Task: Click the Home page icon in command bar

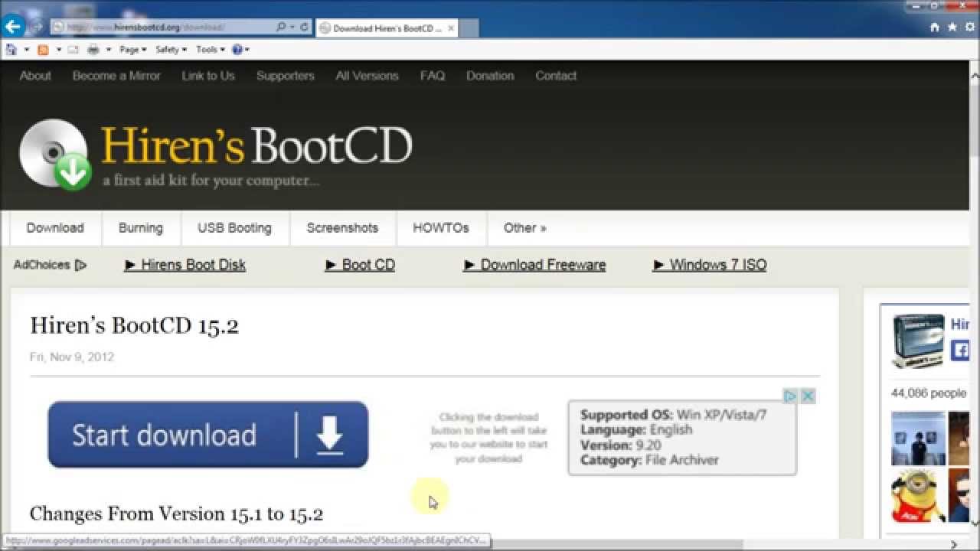Action: tap(11, 50)
